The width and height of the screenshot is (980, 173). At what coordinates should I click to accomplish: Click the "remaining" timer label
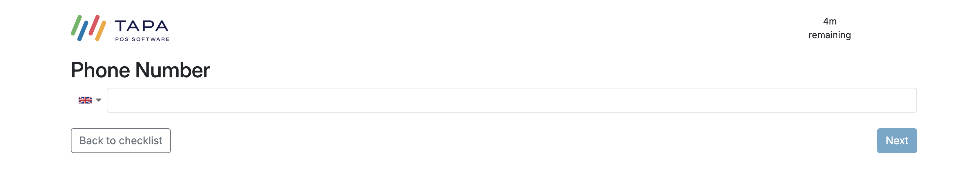(x=830, y=35)
